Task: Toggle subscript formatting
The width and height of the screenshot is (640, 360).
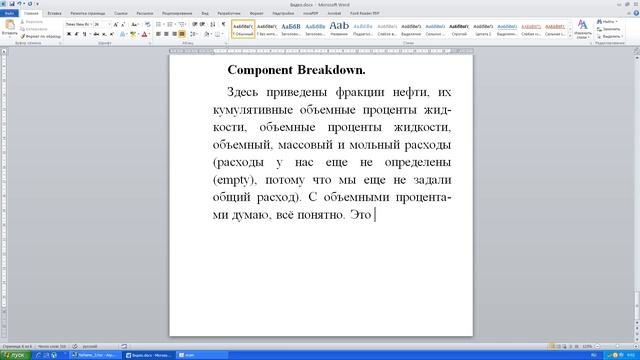Action: click(x=104, y=34)
